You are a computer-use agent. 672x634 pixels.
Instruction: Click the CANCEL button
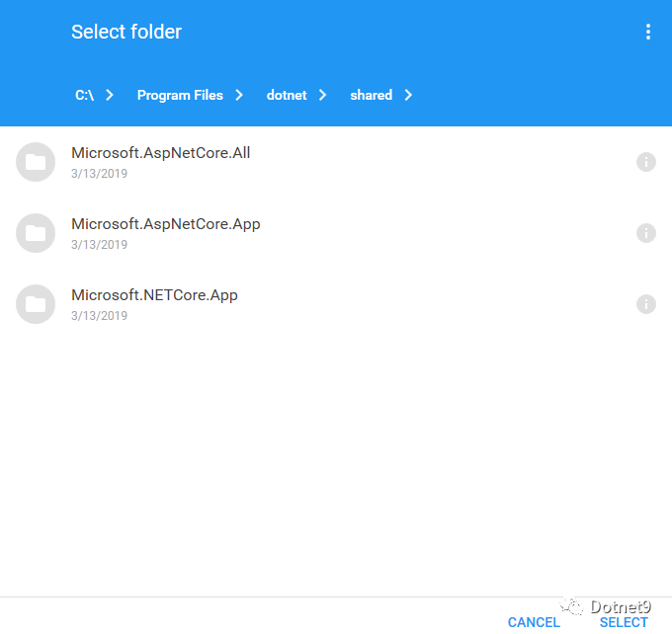534,622
